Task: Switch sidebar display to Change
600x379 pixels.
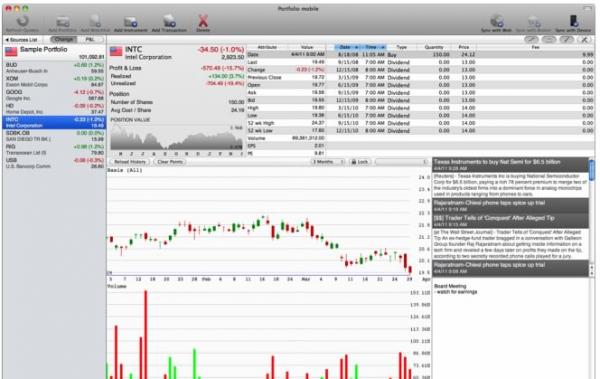Action: tap(64, 39)
